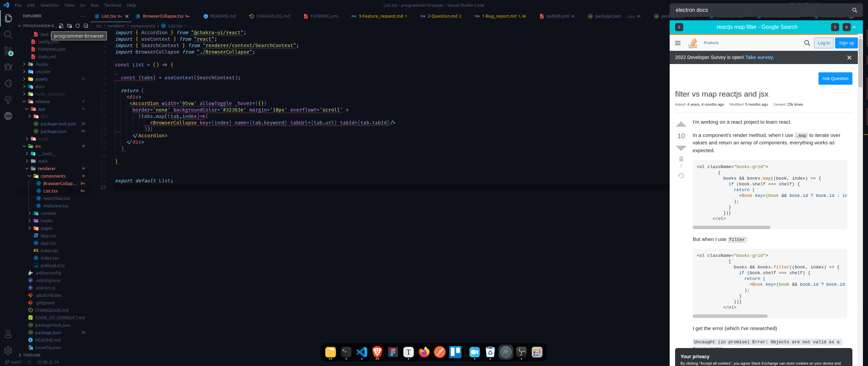Image resolution: width=868 pixels, height=366 pixels.
Task: Refresh the Explorer file tree
Action: point(78,26)
